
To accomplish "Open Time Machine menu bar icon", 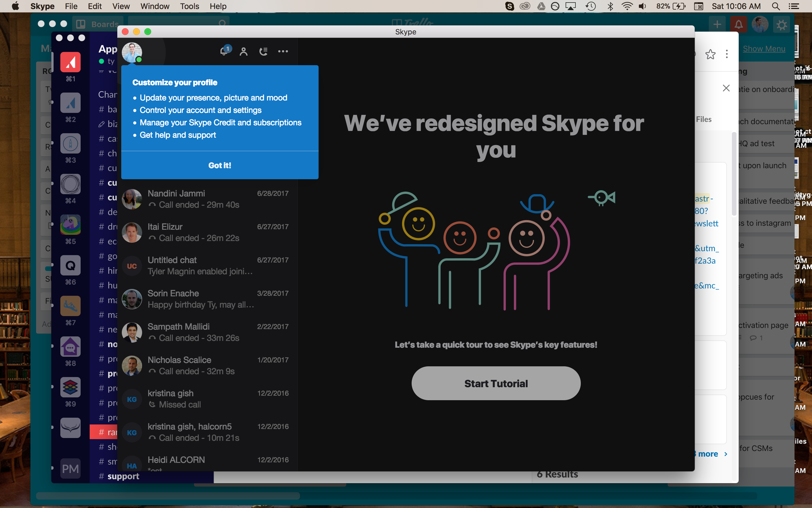I will coord(591,6).
